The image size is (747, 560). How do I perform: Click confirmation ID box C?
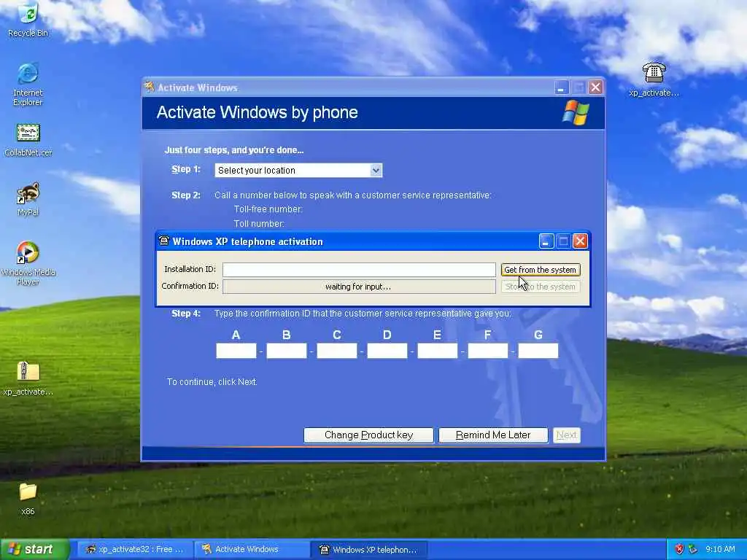337,351
